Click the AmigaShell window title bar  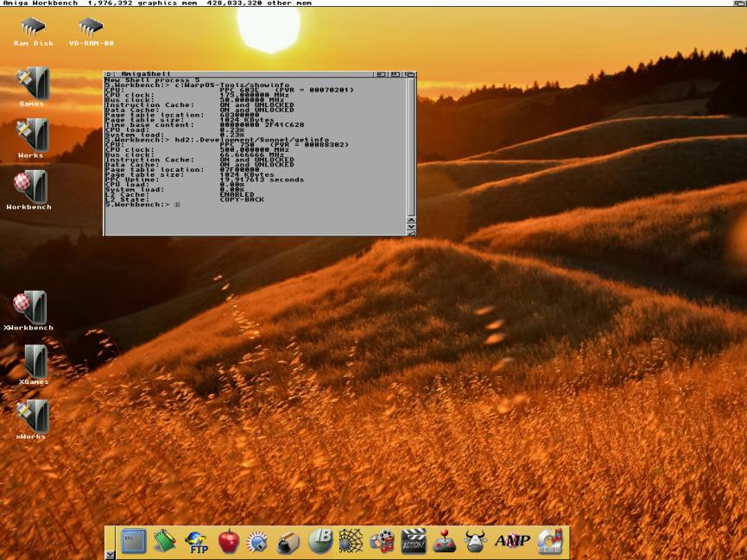259,75
